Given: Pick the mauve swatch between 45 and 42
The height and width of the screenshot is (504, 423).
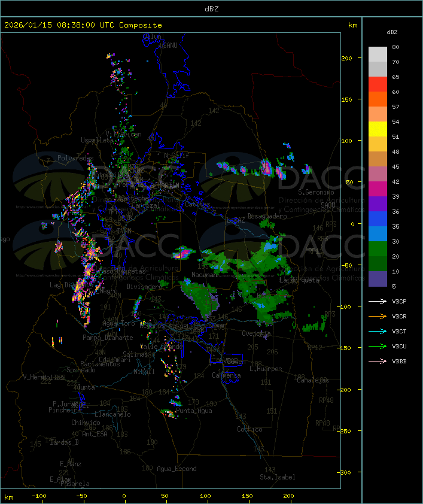Looking at the screenshot, I should coord(378,174).
